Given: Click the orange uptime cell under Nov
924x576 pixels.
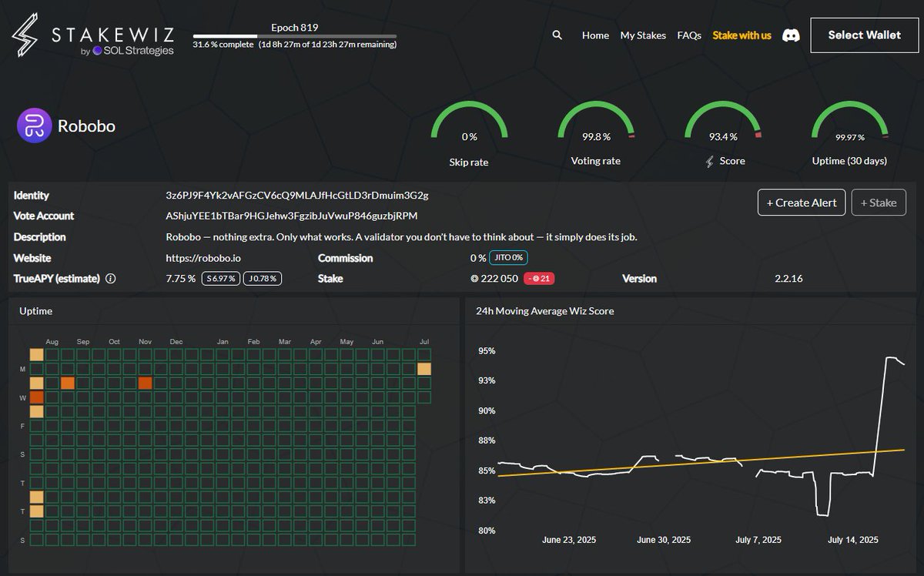Looking at the screenshot, I should pyautogui.click(x=146, y=383).
